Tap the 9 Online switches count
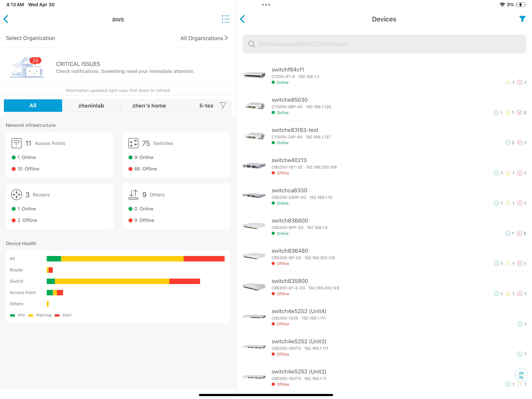This screenshot has height=399, width=532. [x=141, y=157]
